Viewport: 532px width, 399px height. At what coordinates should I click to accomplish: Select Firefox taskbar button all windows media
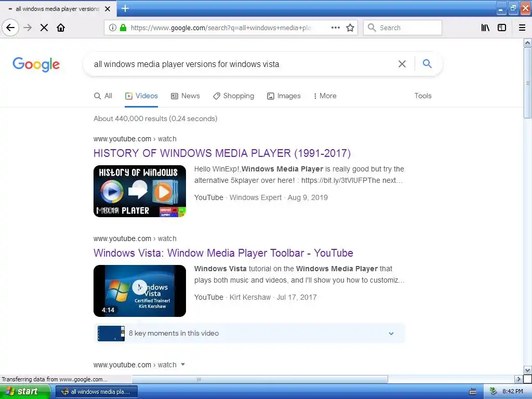[x=96, y=392]
